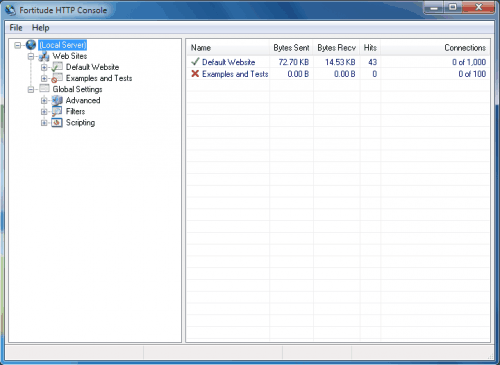Expand the Default Website tree node

coord(44,67)
